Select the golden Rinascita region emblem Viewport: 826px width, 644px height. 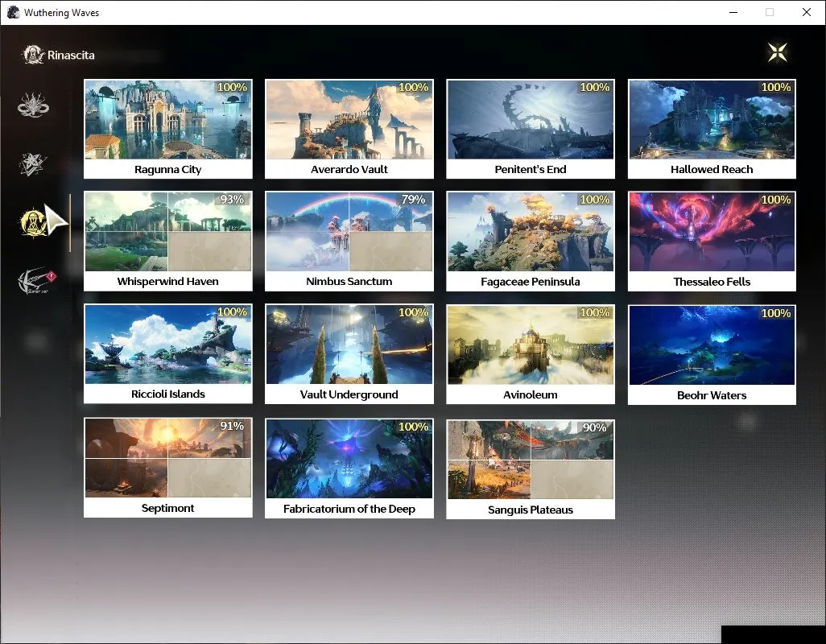[33, 222]
